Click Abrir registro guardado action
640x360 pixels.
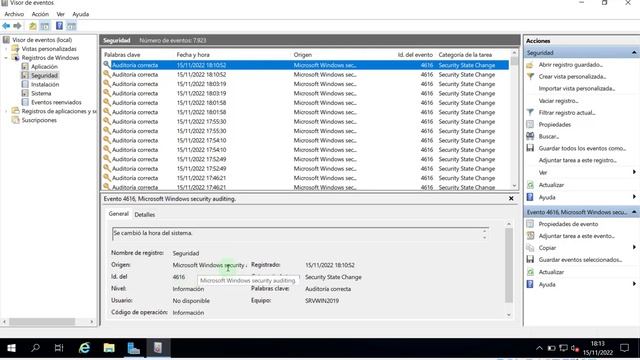pyautogui.click(x=571, y=65)
